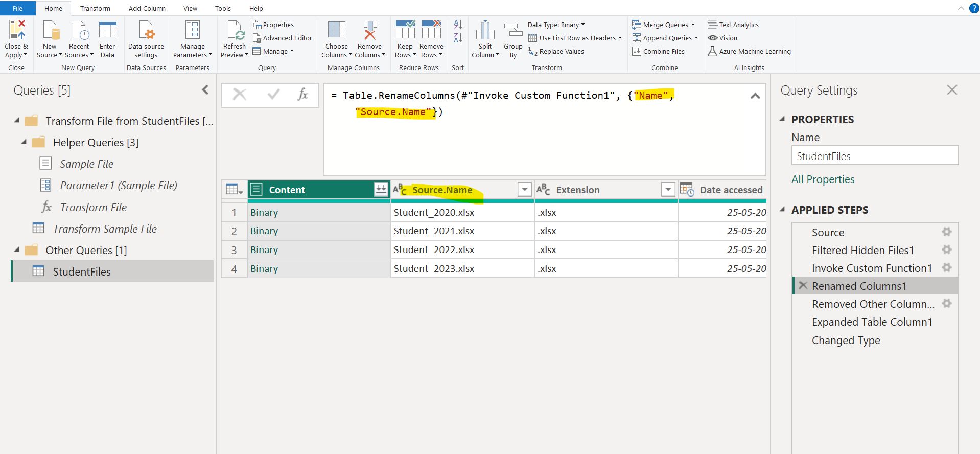Collapse the Queries pane
The width and height of the screenshot is (980, 454).
pyautogui.click(x=205, y=90)
